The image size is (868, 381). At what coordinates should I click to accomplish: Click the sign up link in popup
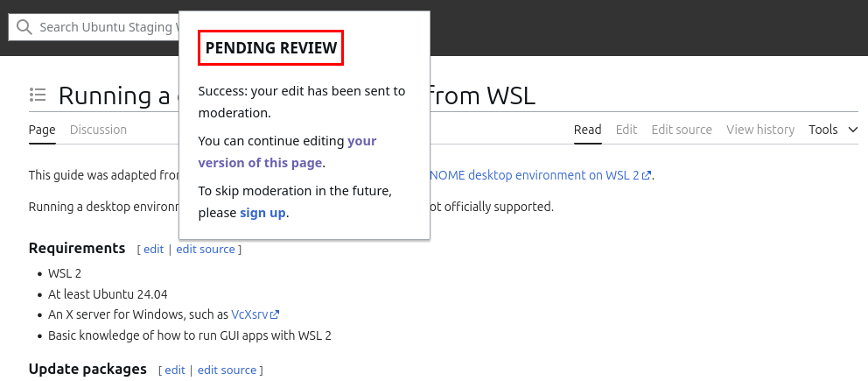click(262, 213)
